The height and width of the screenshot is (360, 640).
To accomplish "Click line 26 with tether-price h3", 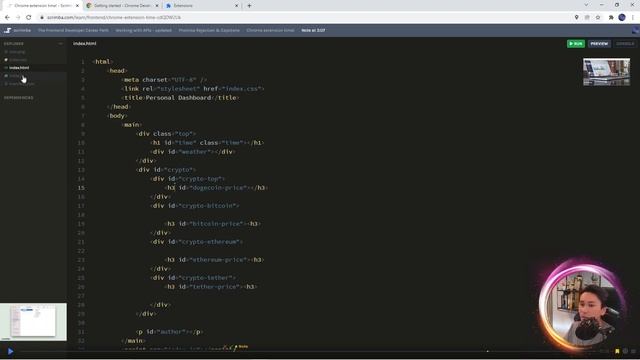I will tap(211, 287).
